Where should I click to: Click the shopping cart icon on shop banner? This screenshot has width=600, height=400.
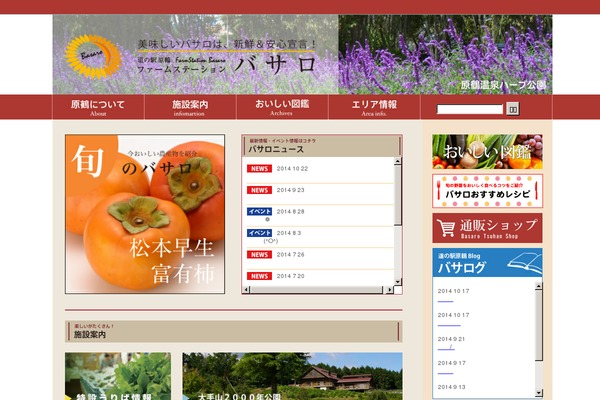(x=446, y=228)
